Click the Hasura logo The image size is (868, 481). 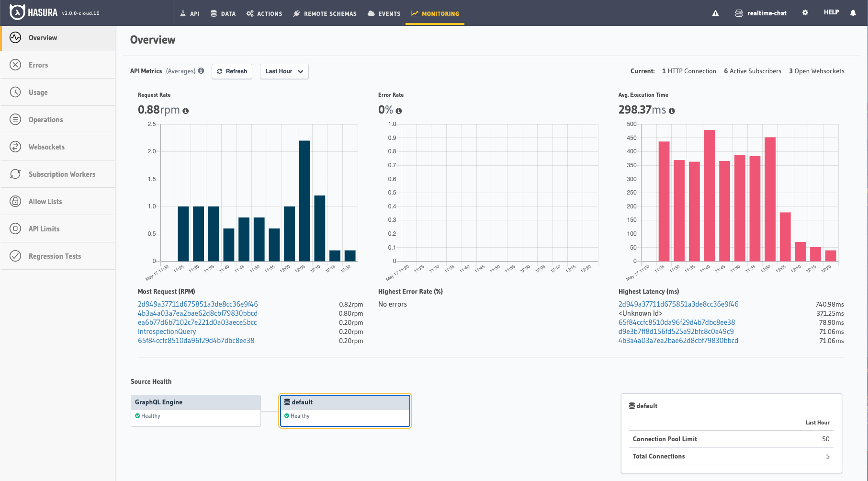tap(17, 13)
